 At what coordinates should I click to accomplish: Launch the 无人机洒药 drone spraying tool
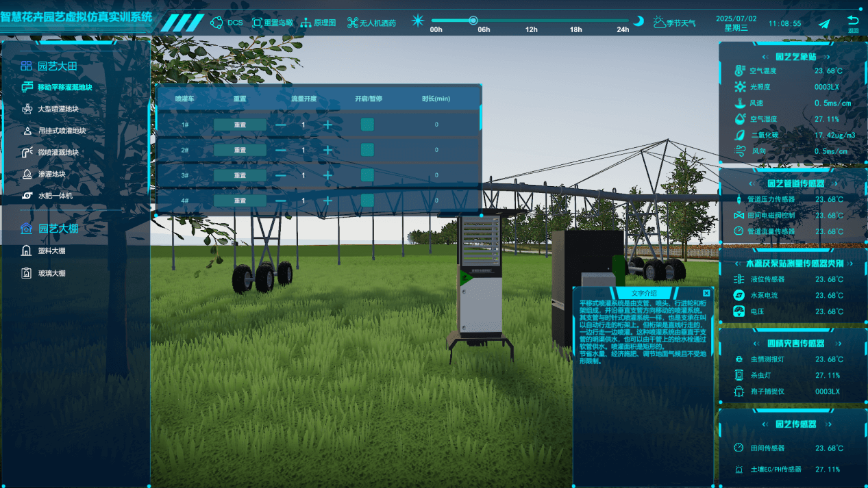371,23
